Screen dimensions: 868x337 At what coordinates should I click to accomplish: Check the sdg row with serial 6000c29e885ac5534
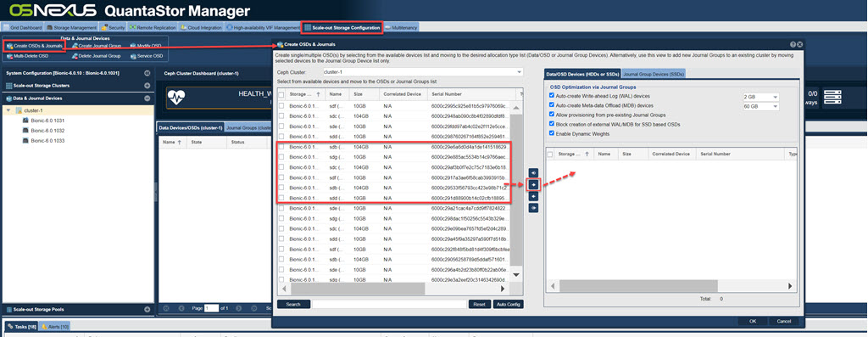[x=281, y=157]
